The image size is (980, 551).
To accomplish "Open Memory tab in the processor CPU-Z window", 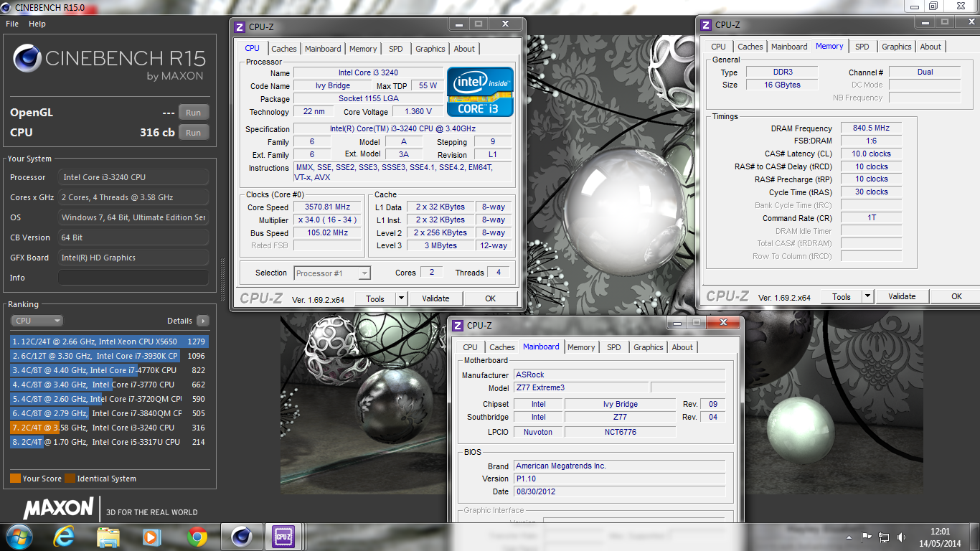I will (363, 49).
